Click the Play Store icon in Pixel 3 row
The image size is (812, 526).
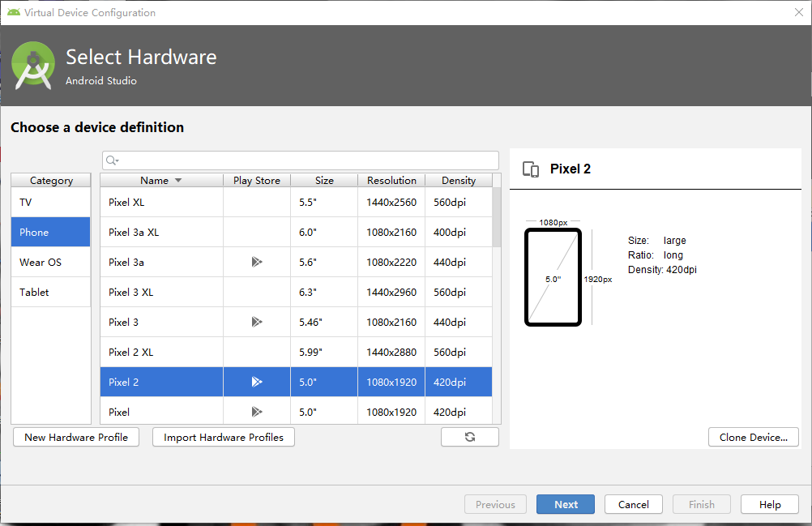pos(257,322)
